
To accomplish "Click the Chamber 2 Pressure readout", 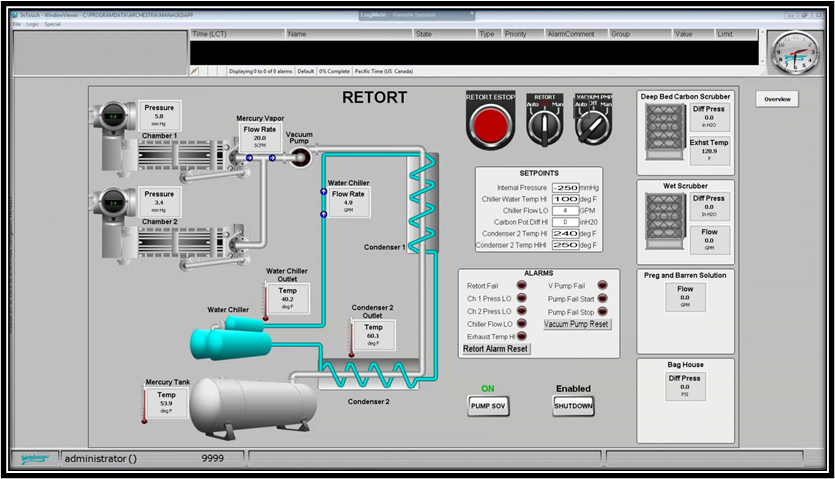I will 159,201.
